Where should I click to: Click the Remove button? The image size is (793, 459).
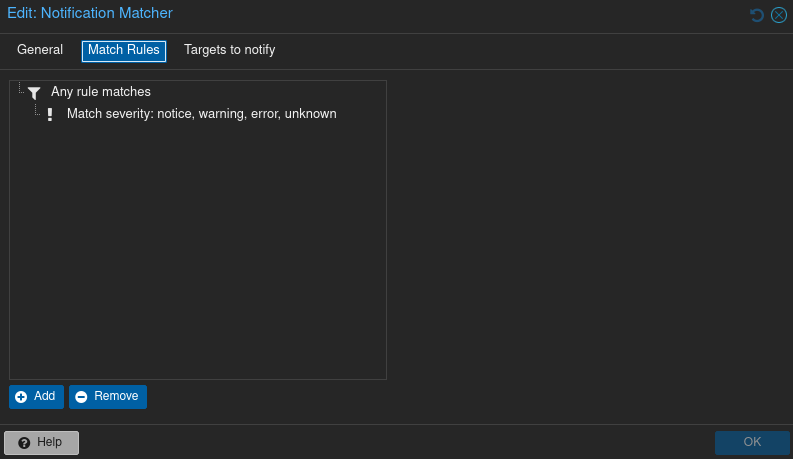(108, 397)
